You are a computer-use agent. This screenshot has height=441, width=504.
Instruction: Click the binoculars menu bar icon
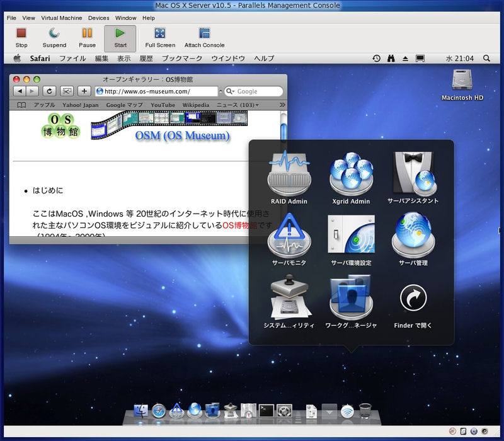[391, 58]
